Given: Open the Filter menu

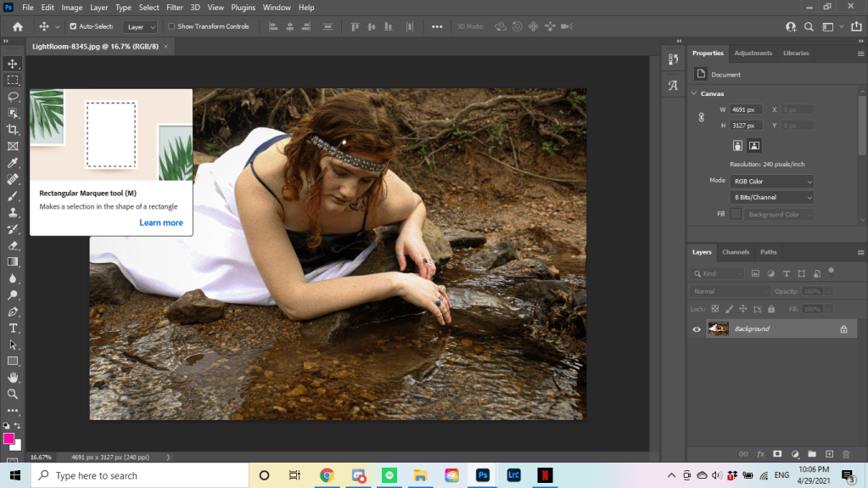Looking at the screenshot, I should pos(175,8).
